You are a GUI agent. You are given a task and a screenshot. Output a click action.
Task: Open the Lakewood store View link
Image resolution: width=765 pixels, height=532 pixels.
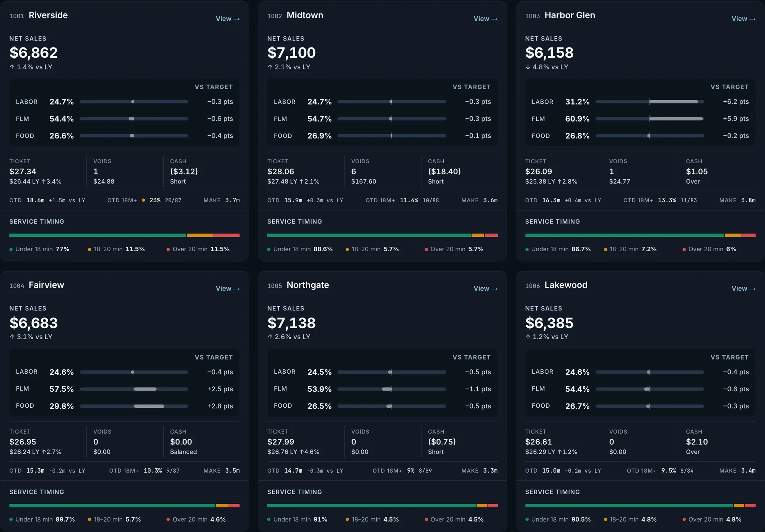[743, 288]
